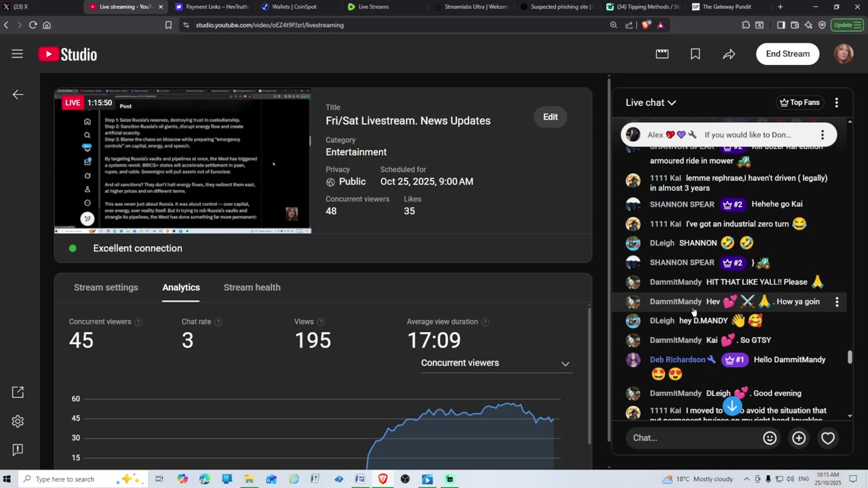Click the Windows Start button
The height and width of the screenshot is (488, 868).
7,479
